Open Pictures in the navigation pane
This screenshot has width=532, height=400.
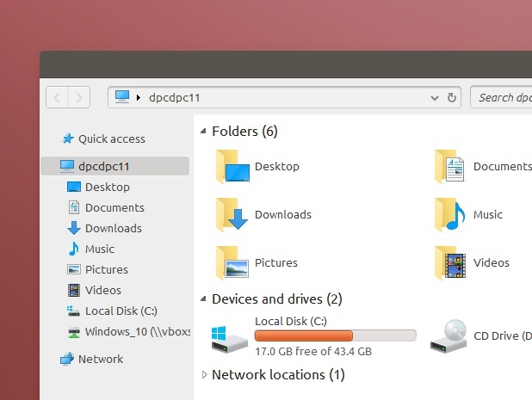coord(107,269)
